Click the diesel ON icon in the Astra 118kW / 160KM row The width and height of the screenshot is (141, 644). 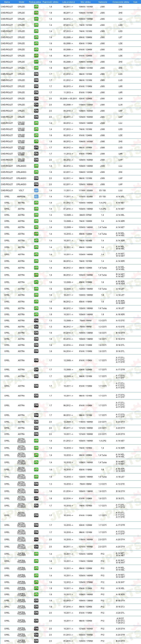(x=36, y=422)
